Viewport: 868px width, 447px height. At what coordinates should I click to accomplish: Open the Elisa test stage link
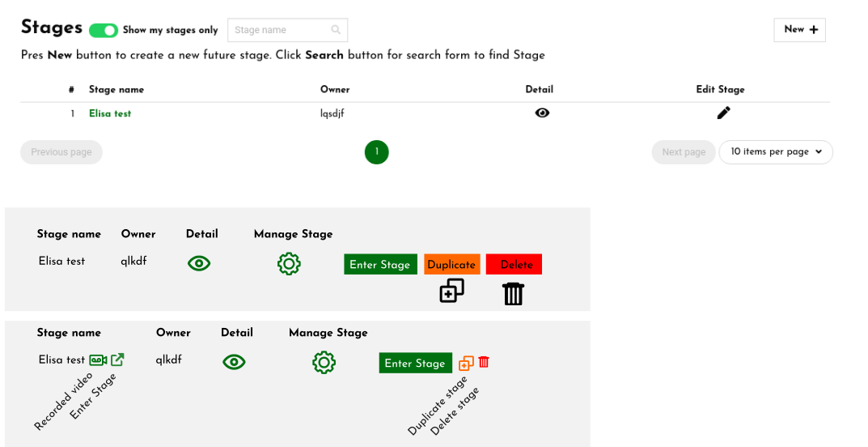click(110, 113)
